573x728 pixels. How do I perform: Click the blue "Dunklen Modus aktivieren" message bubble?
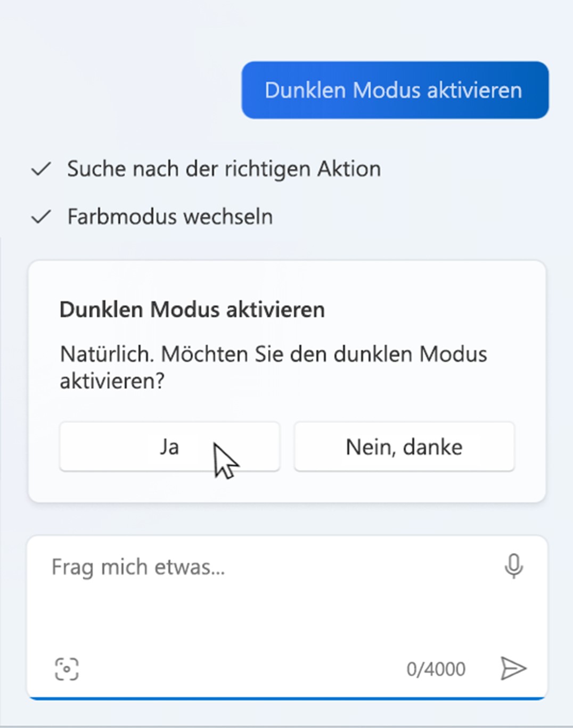(x=395, y=90)
